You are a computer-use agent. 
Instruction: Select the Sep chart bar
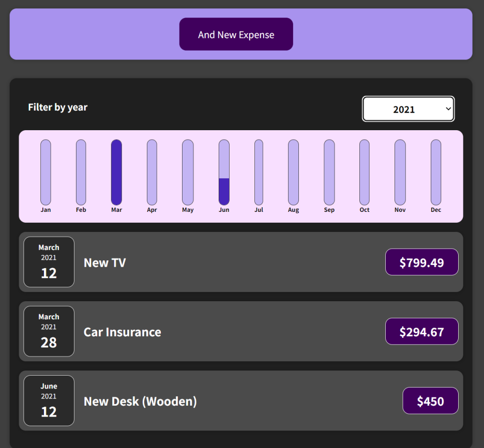point(329,173)
